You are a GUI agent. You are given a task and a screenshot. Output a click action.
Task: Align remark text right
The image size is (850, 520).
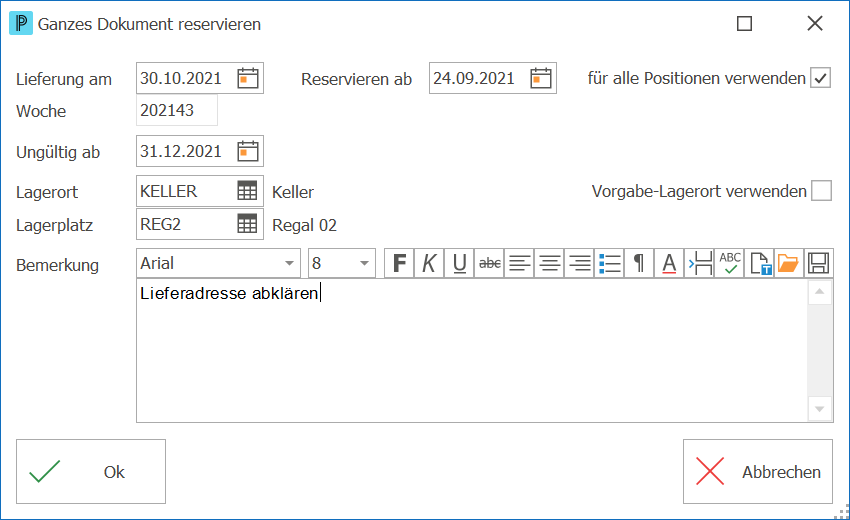(579, 264)
